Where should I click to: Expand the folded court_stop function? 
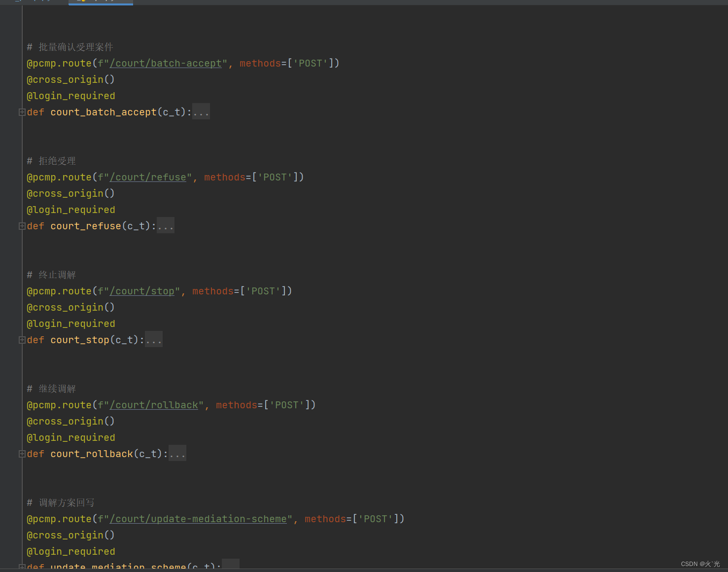[22, 340]
